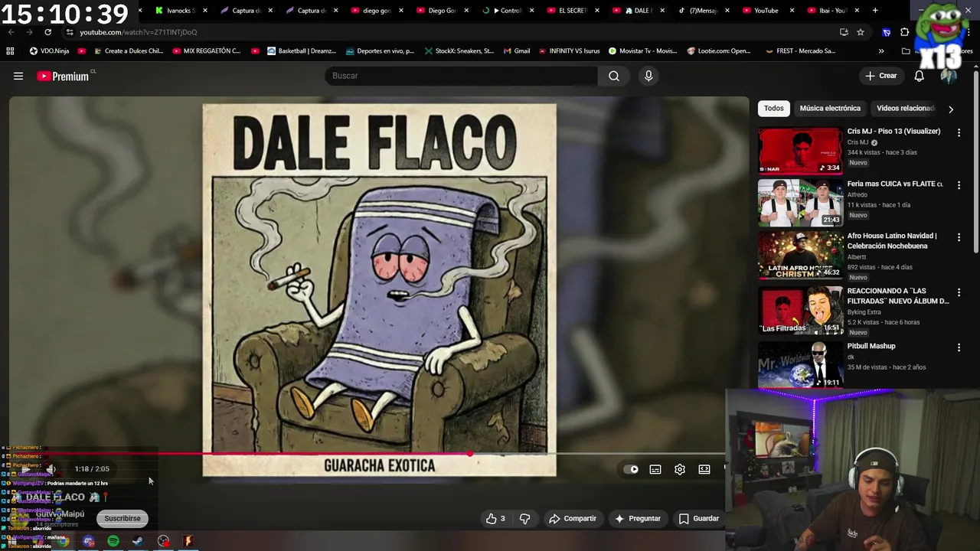Open player settings gear
The height and width of the screenshot is (551, 980).
tap(680, 469)
